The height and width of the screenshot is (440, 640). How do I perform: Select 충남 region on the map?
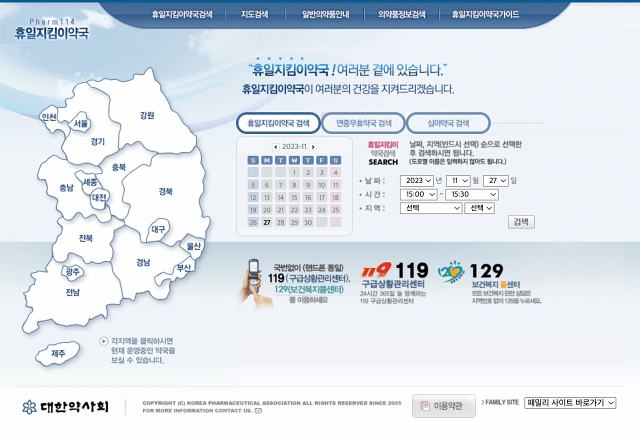pyautogui.click(x=66, y=188)
